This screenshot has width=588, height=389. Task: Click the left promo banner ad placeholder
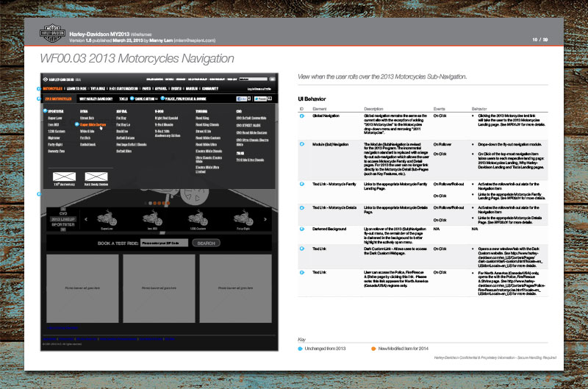(82, 288)
